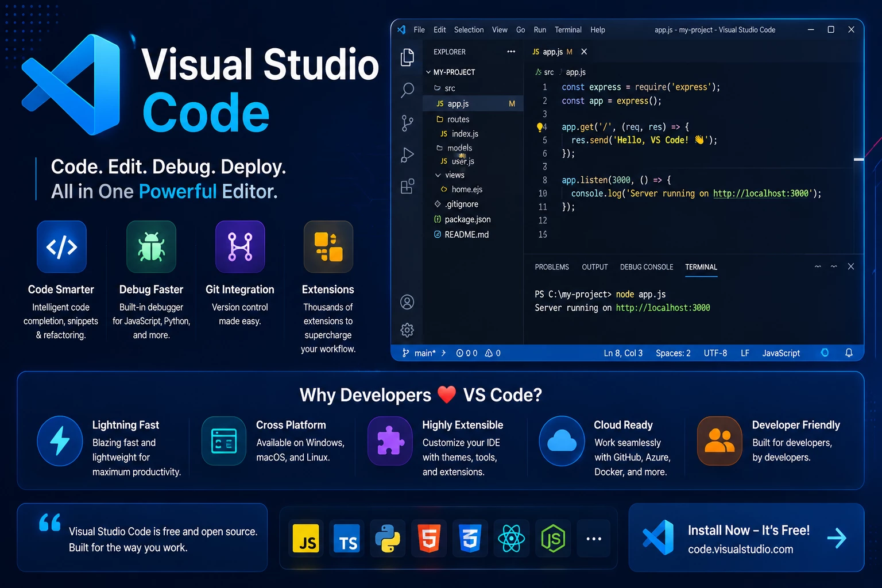Open the Explorer more actions ellipsis
The height and width of the screenshot is (588, 882).
tap(511, 52)
